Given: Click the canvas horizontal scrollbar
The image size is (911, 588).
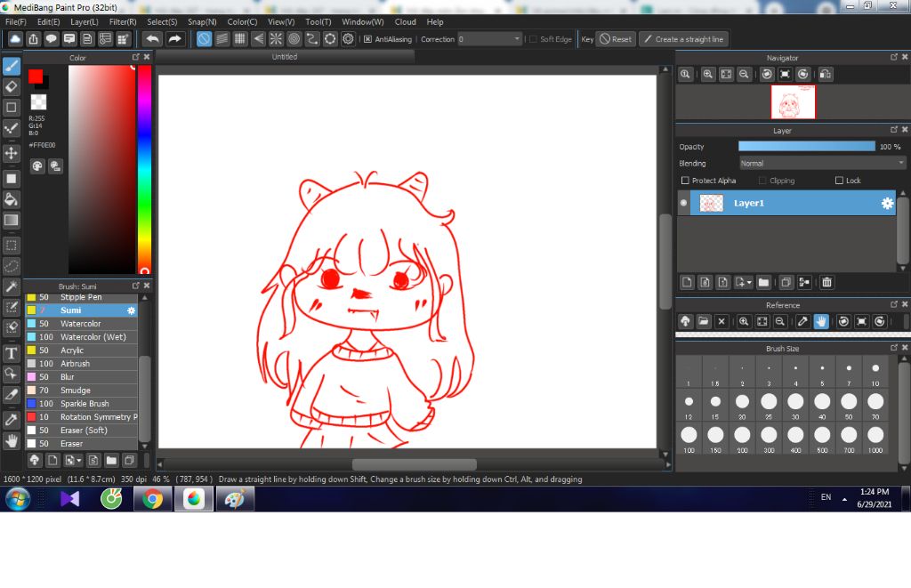Looking at the screenshot, I should pos(414,465).
